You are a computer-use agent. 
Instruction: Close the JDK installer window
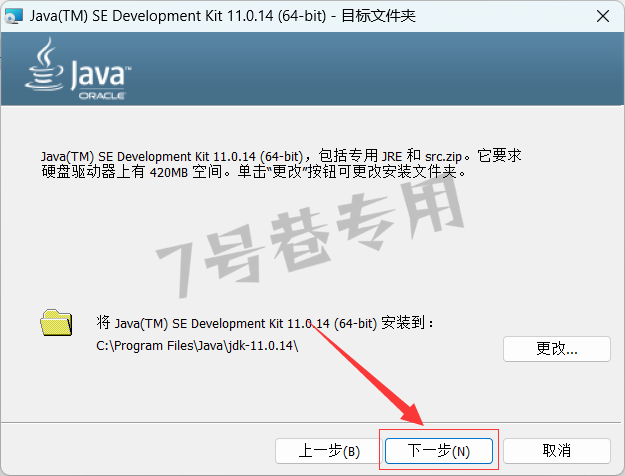click(603, 16)
